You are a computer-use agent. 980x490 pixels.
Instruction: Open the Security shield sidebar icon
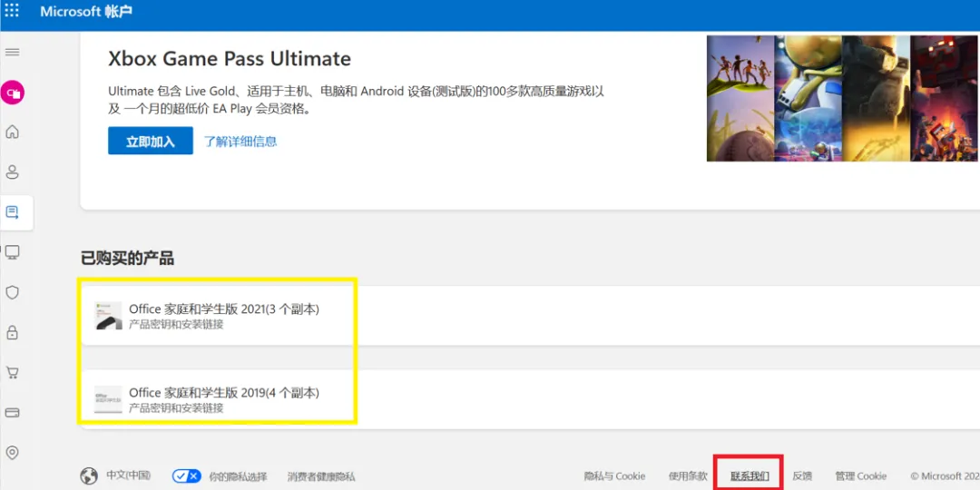[x=12, y=292]
